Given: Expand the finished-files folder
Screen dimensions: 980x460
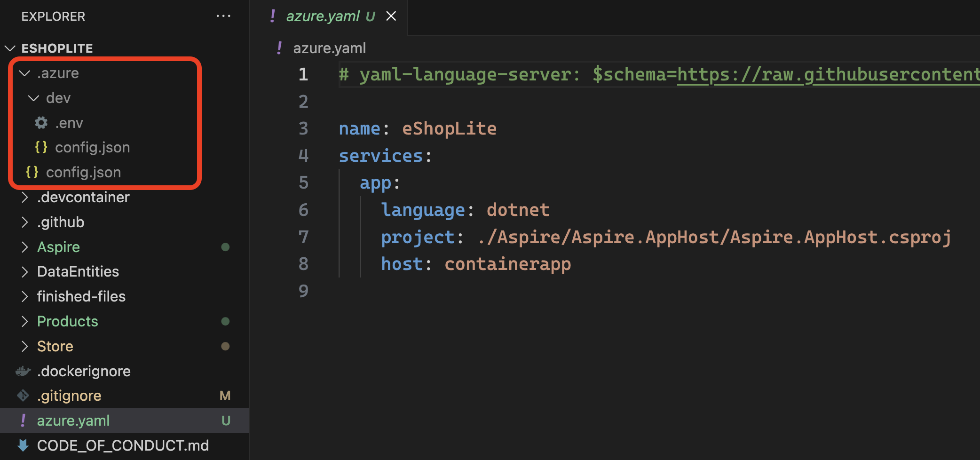Looking at the screenshot, I should pyautogui.click(x=25, y=296).
